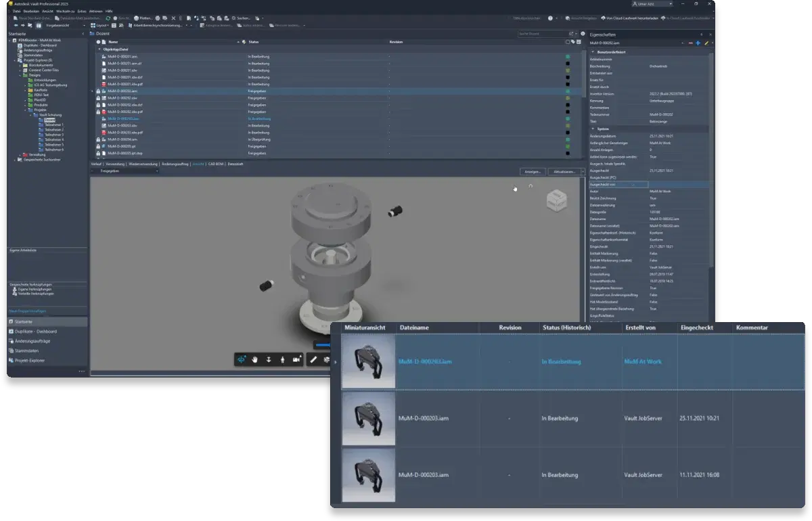Switch to the Datenblatt tab
The height and width of the screenshot is (521, 812).
(235, 164)
